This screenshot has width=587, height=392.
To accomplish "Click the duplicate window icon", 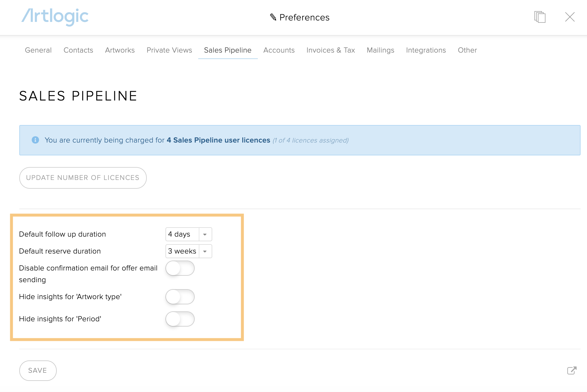I will click(540, 17).
